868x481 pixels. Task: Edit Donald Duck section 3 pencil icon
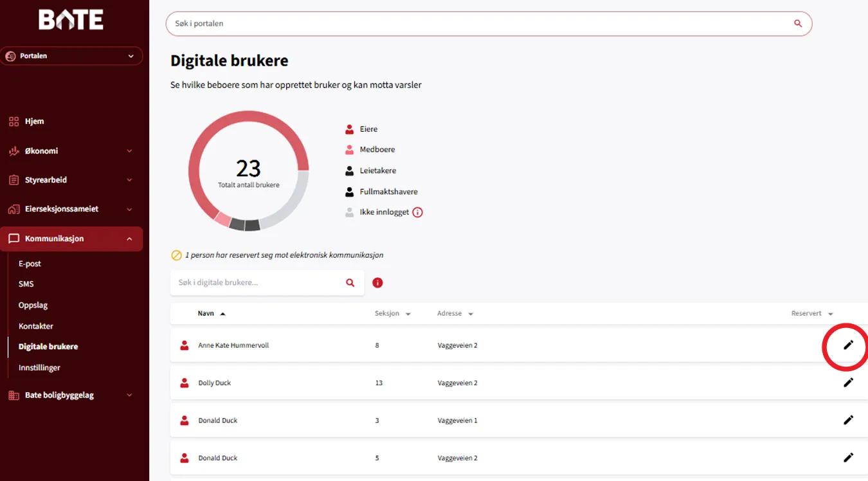click(x=848, y=420)
